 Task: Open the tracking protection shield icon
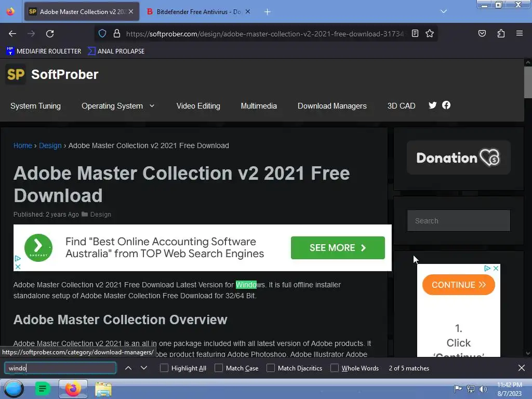click(x=102, y=33)
